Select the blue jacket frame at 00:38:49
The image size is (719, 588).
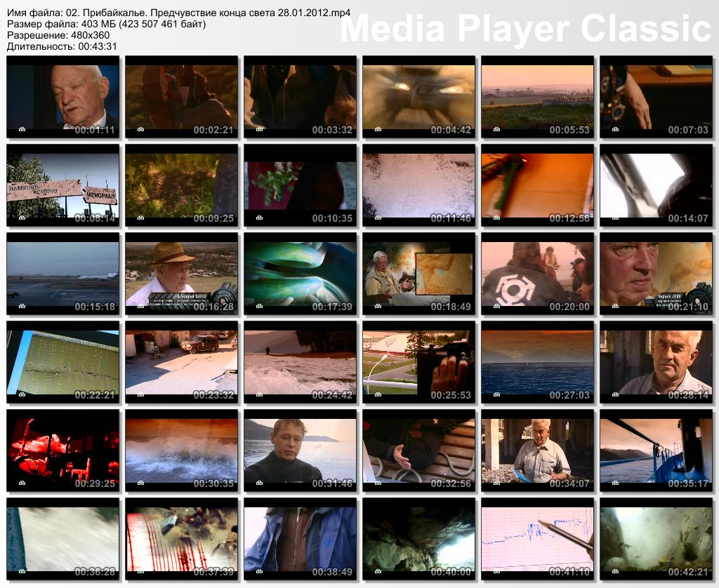300,539
